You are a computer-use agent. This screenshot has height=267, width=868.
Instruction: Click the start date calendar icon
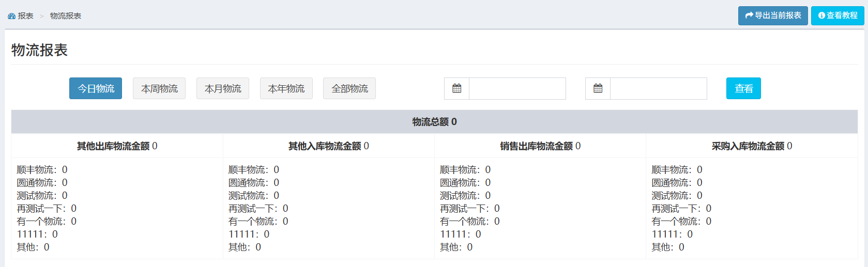click(x=456, y=88)
